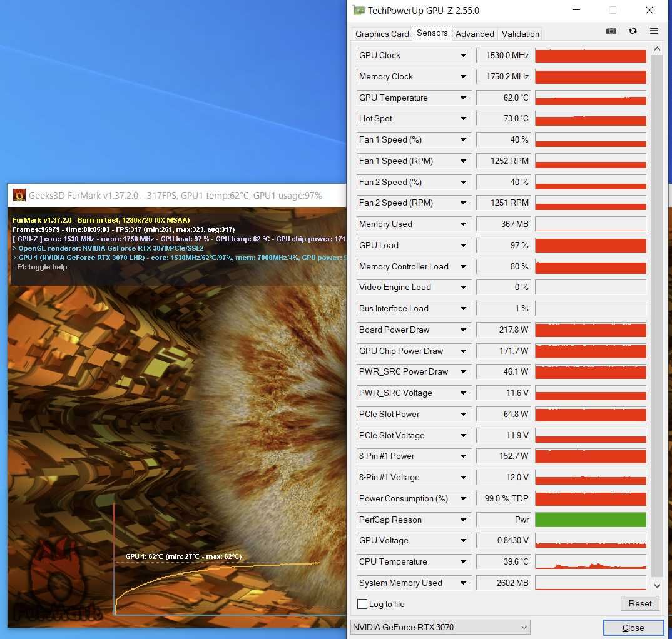Viewport: 672px width, 639px height.
Task: Open the NVIDIA GeForce RTX 3070 selector
Action: point(440,628)
